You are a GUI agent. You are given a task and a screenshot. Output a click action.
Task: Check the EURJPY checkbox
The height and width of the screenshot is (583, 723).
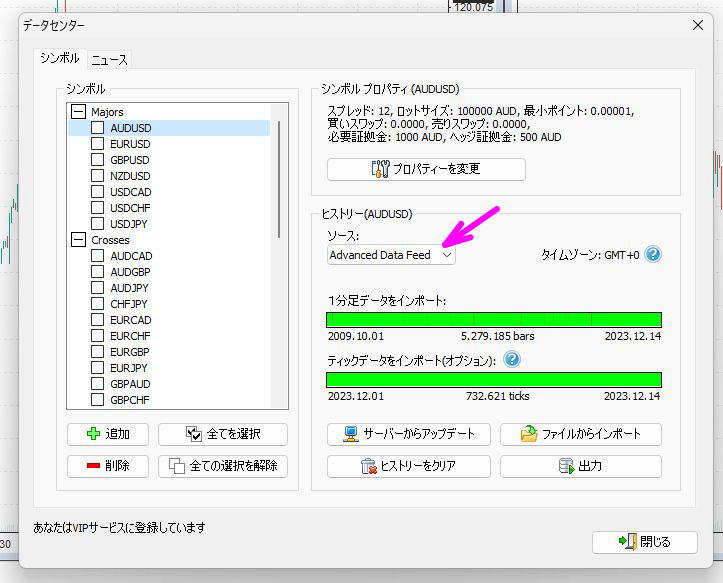pos(97,368)
